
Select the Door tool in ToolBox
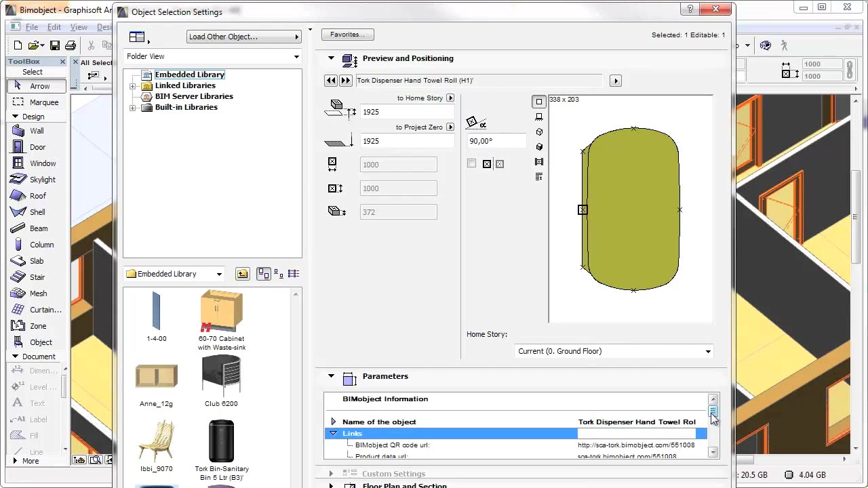click(37, 147)
